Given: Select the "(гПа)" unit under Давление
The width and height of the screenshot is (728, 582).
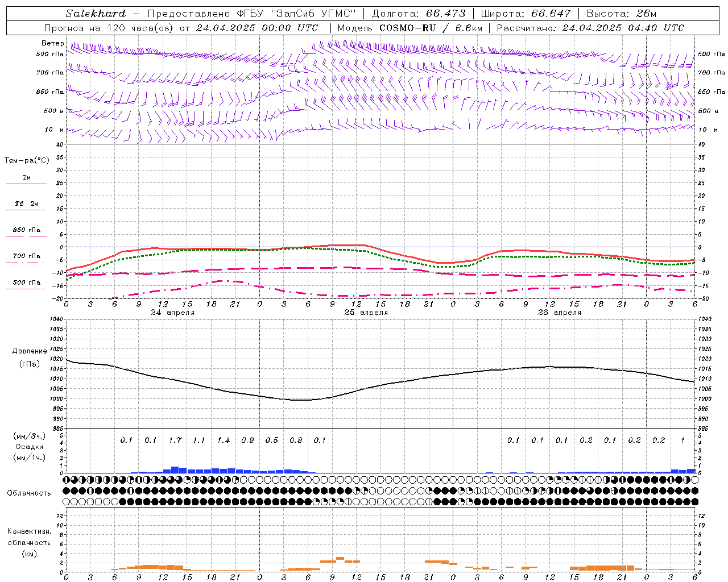Looking at the screenshot, I should tap(30, 364).
